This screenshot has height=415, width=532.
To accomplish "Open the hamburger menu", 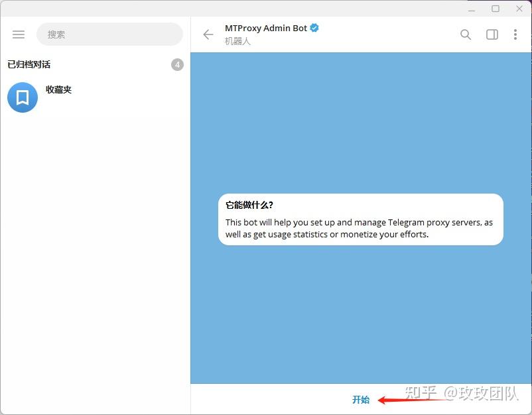I will [18, 34].
